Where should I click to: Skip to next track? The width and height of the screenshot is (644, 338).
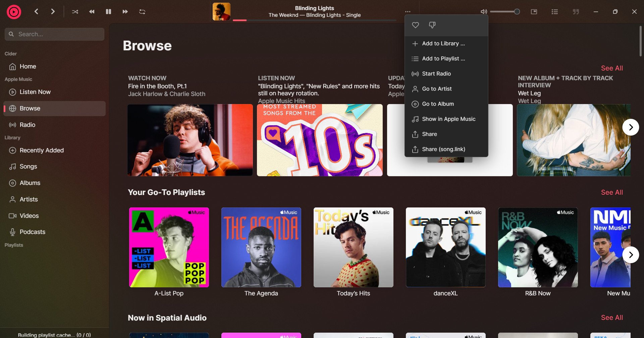pos(125,12)
